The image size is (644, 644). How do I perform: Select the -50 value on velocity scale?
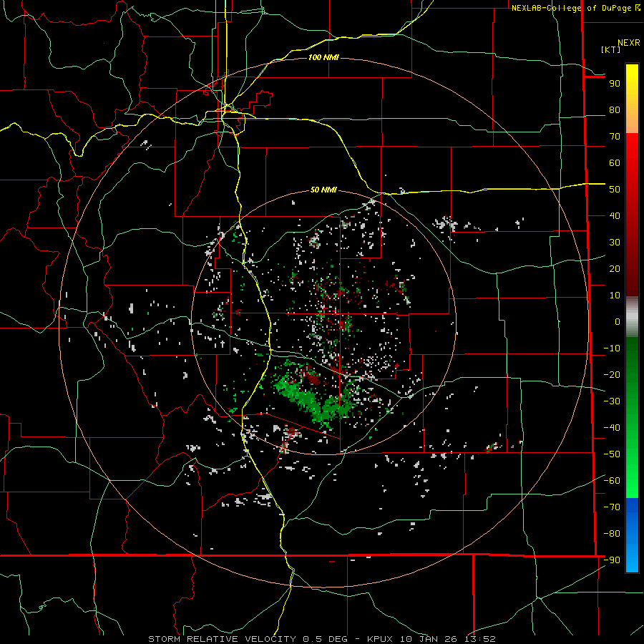612,454
